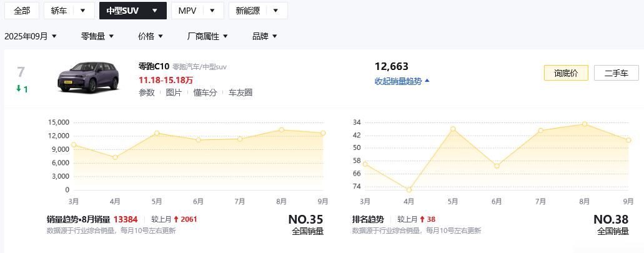
Task: Open the 图片 link
Action: pos(174,93)
